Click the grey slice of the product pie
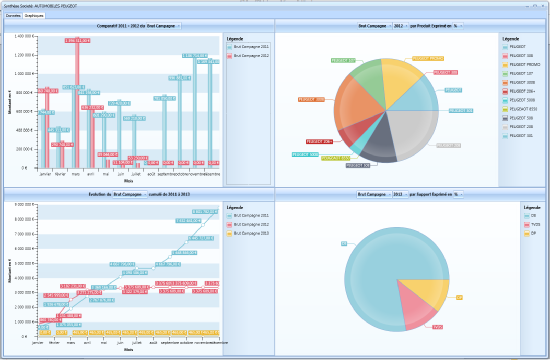The image size is (550, 360). [414, 132]
